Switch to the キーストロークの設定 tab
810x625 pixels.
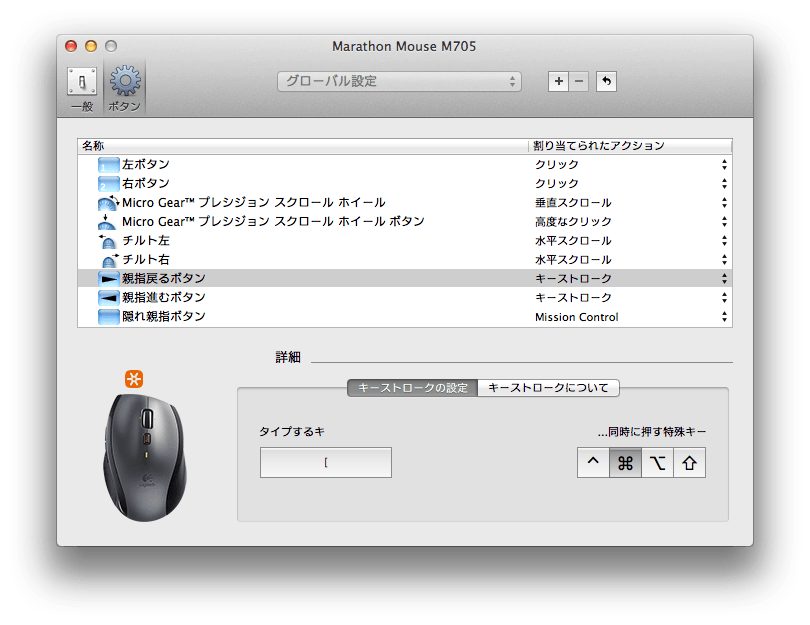tap(412, 388)
